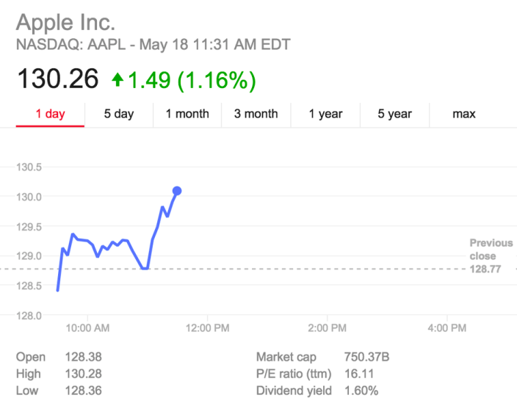This screenshot has width=517, height=420.
Task: Show the max time range
Action: 463,114
